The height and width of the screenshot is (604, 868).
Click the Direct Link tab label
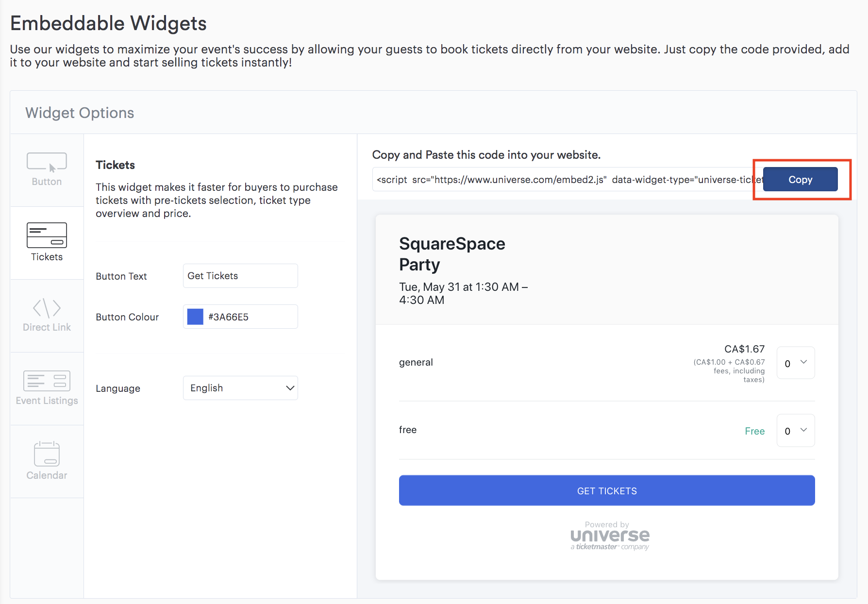(x=47, y=327)
